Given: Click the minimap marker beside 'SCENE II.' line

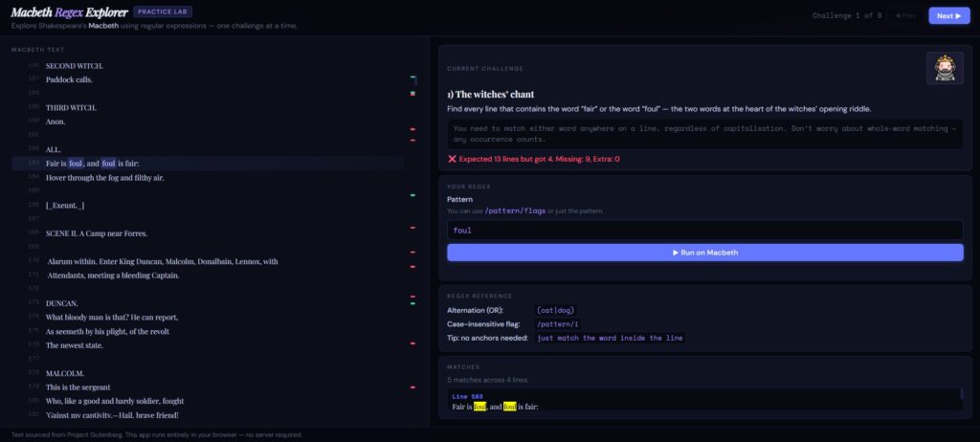Looking at the screenshot, I should tap(412, 228).
